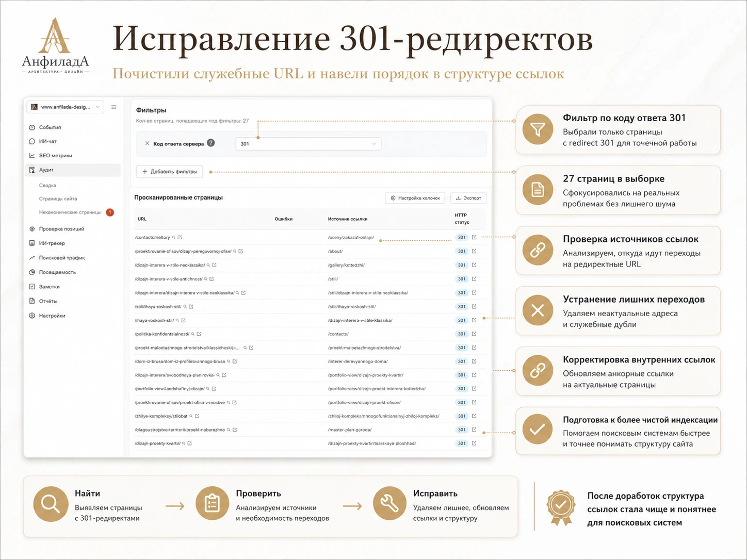Click the Поисковой трафик chart icon
Image resolution: width=747 pixels, height=560 pixels.
(x=32, y=258)
